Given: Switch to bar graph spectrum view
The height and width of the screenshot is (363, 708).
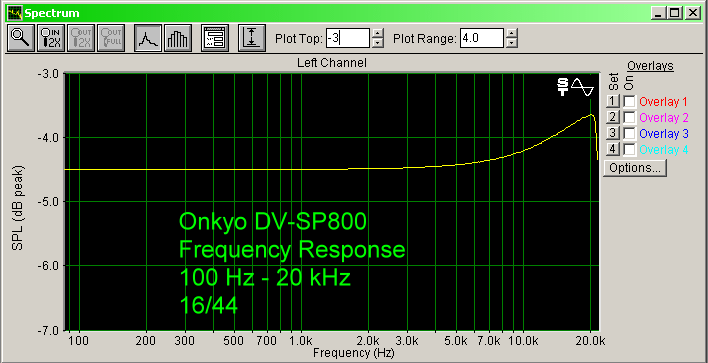Looking at the screenshot, I should pyautogui.click(x=178, y=38).
